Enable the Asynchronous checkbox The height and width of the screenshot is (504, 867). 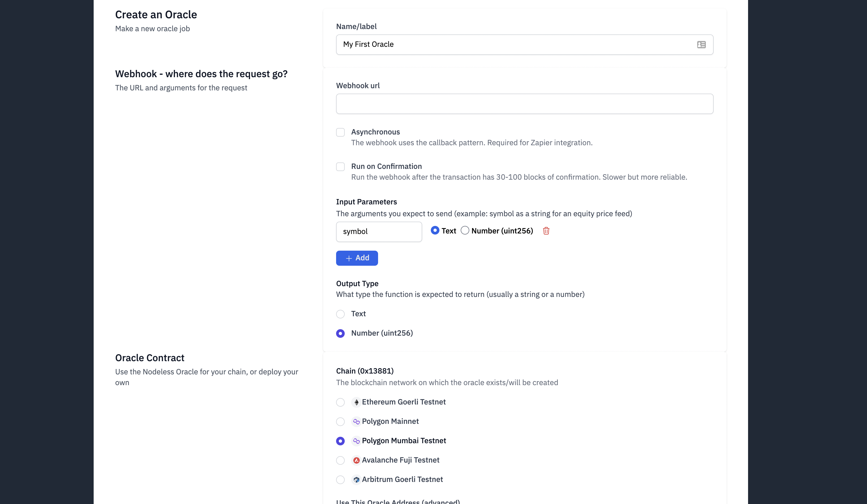pyautogui.click(x=340, y=132)
